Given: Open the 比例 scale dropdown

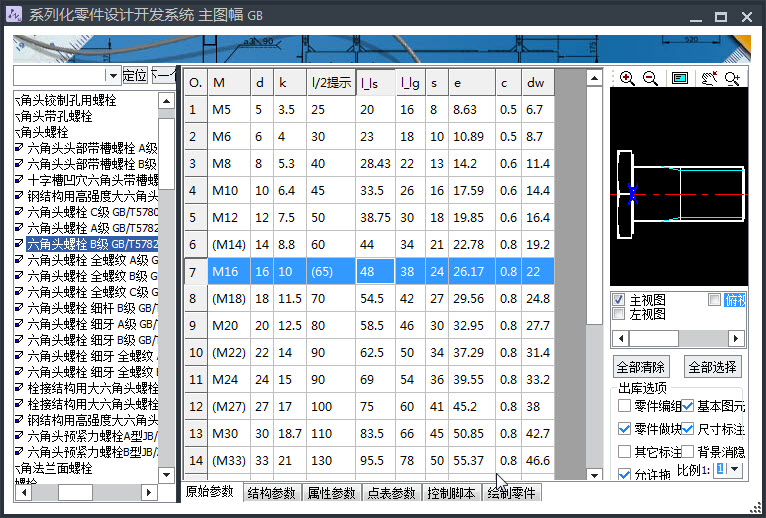Looking at the screenshot, I should (735, 469).
